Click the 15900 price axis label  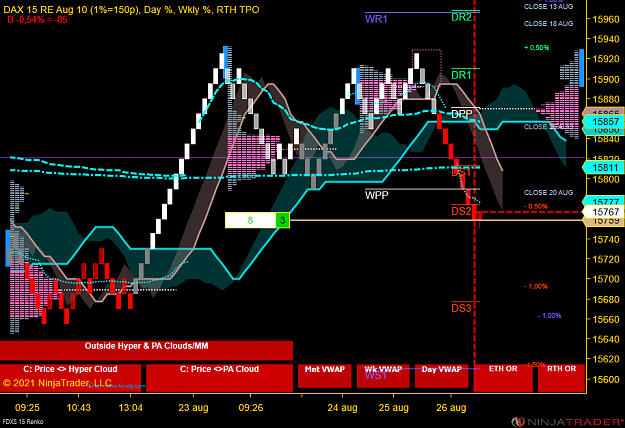pos(606,79)
